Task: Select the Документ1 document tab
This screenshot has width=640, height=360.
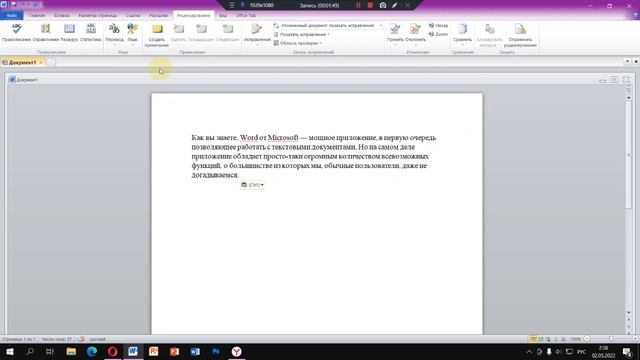Action: [x=22, y=62]
